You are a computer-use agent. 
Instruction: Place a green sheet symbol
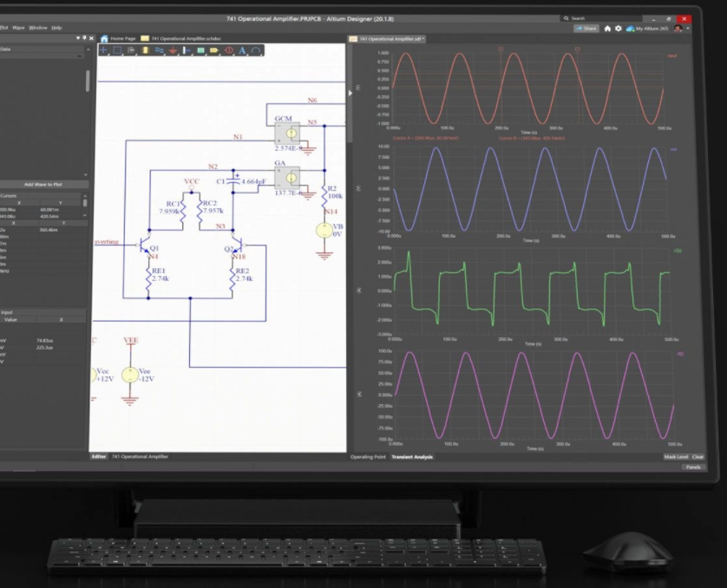200,50
